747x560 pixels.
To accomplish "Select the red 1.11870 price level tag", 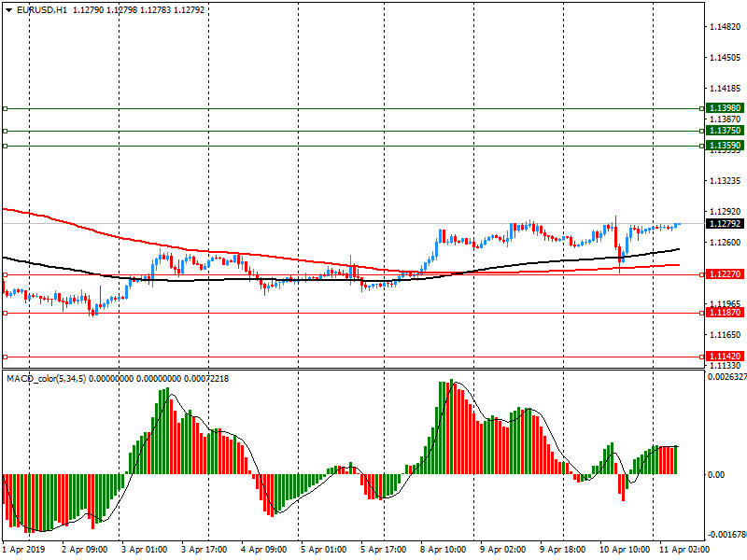I will tap(725, 313).
